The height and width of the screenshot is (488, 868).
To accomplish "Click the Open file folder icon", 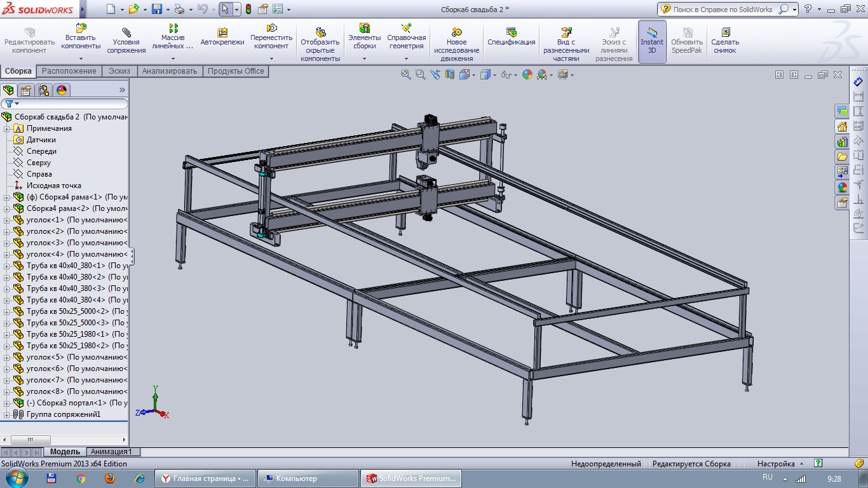I will point(133,9).
